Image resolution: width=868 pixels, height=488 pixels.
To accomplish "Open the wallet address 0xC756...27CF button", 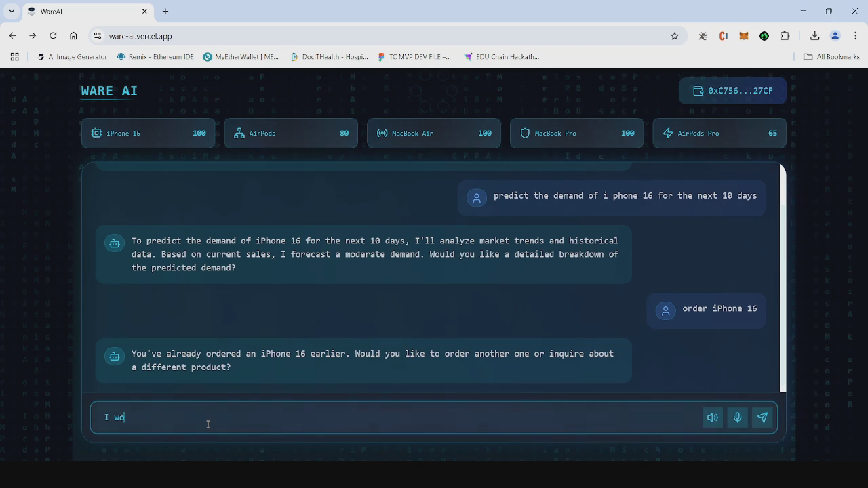I will [x=732, y=90].
